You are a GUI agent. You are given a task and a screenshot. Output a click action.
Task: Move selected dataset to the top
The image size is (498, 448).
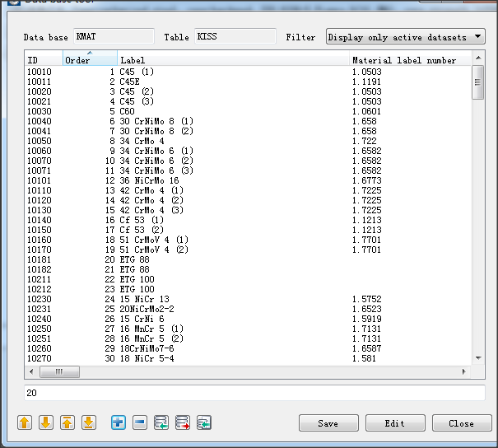[x=67, y=422]
